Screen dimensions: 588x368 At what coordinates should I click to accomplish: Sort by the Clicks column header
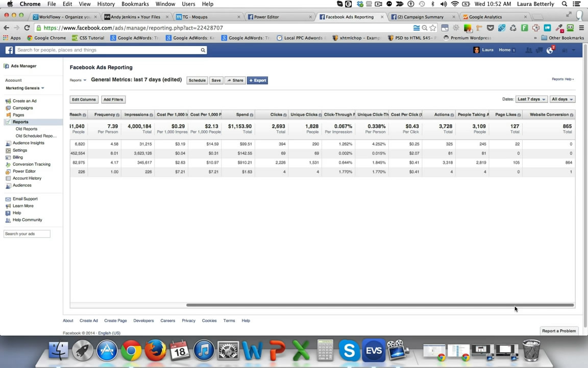pos(276,115)
